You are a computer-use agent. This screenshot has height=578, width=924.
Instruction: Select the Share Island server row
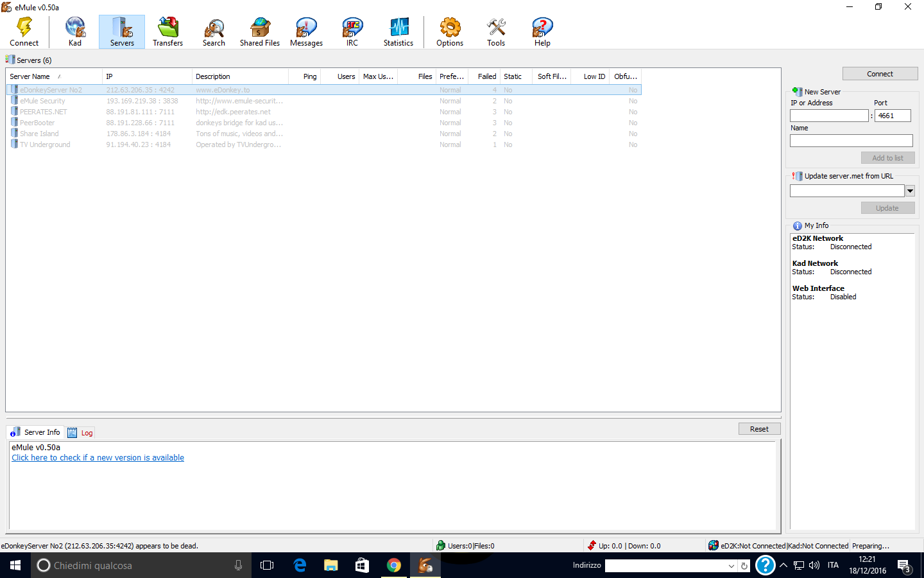[324, 134]
